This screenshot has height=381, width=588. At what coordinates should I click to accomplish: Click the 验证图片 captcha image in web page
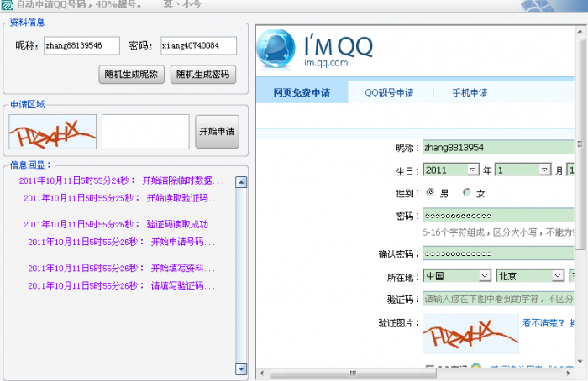pyautogui.click(x=471, y=334)
